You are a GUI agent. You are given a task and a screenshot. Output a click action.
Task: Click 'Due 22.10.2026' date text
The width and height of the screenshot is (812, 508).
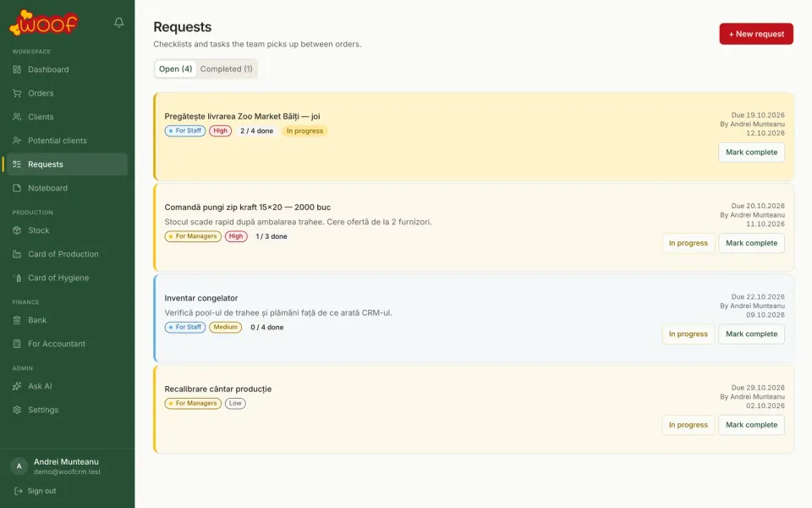(758, 297)
